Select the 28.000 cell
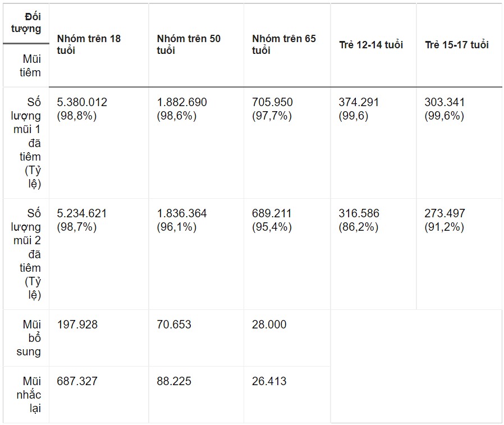This screenshot has height=425, width=504. point(269,325)
